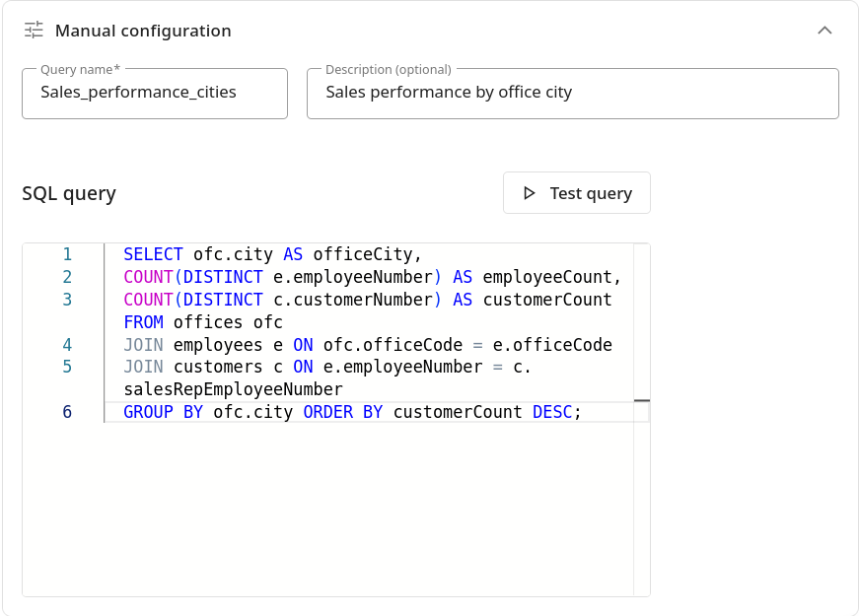This screenshot has height=616, width=859.
Task: Click the play triangle icon in Test query
Action: coord(530,193)
